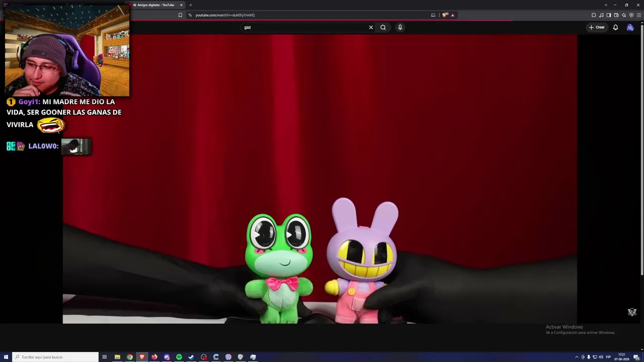
Task: Click the cast/picture-in-picture icon in address bar
Action: (433, 15)
